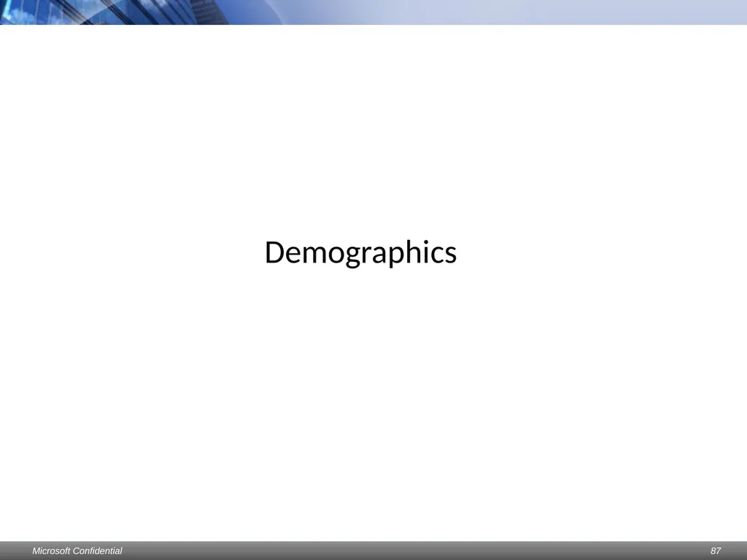
Task: Click the 'Microsoft Confidential' footer text
Action: (77, 551)
